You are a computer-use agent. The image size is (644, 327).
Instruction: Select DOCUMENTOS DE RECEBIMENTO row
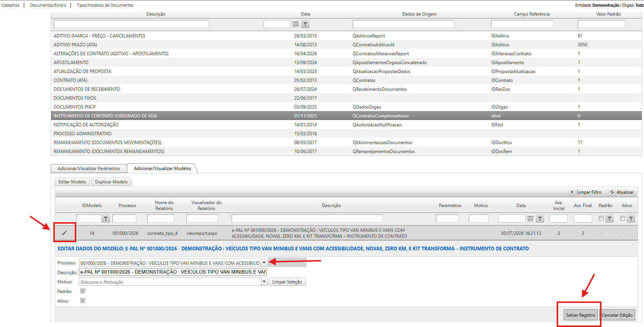click(346, 89)
